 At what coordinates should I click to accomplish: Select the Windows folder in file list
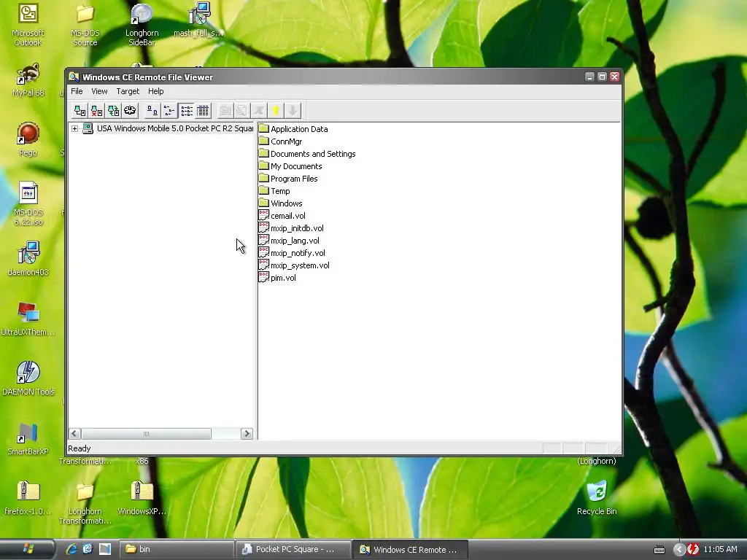(281, 203)
